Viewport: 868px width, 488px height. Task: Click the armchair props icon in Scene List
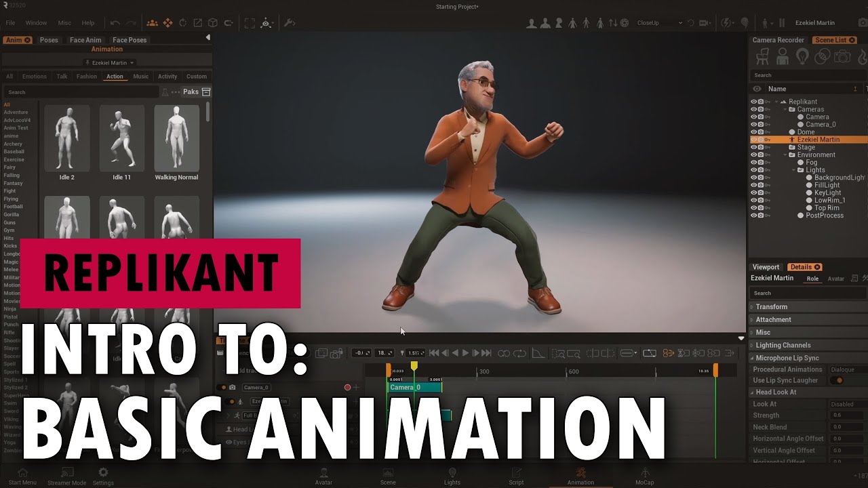click(x=764, y=57)
